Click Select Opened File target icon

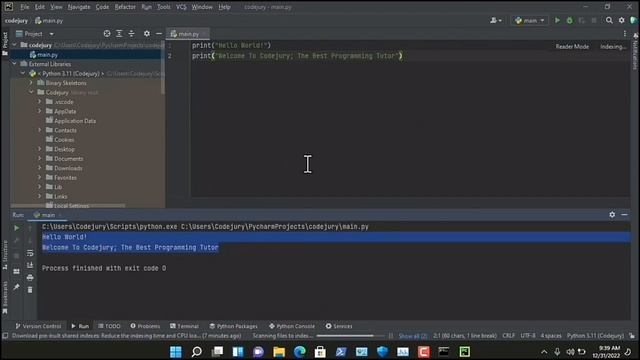107,33
